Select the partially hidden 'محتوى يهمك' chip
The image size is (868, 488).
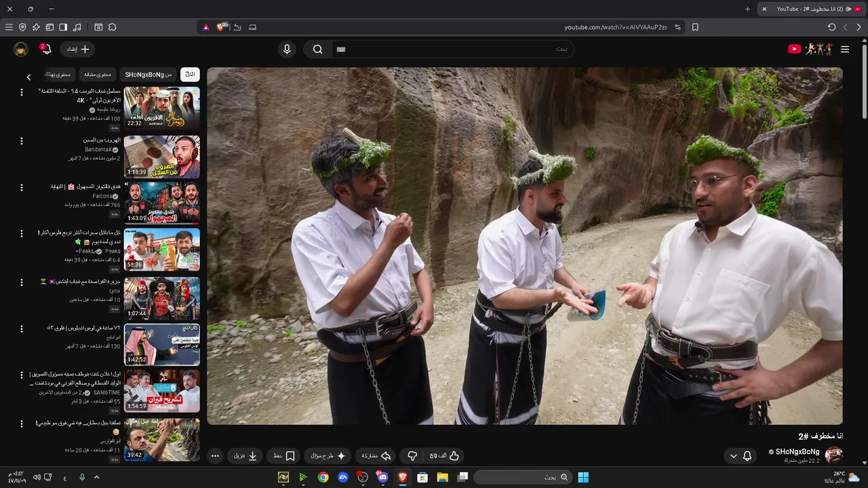pos(59,75)
